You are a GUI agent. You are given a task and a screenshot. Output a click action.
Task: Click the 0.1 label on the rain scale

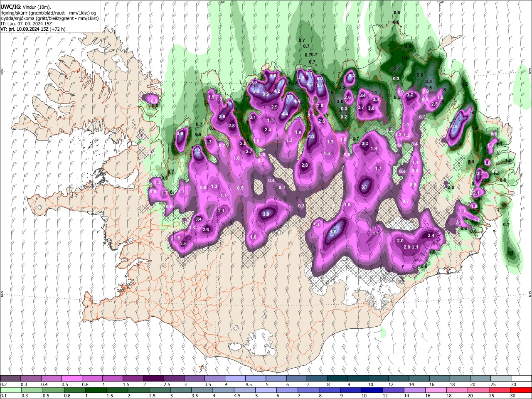pos(3,396)
